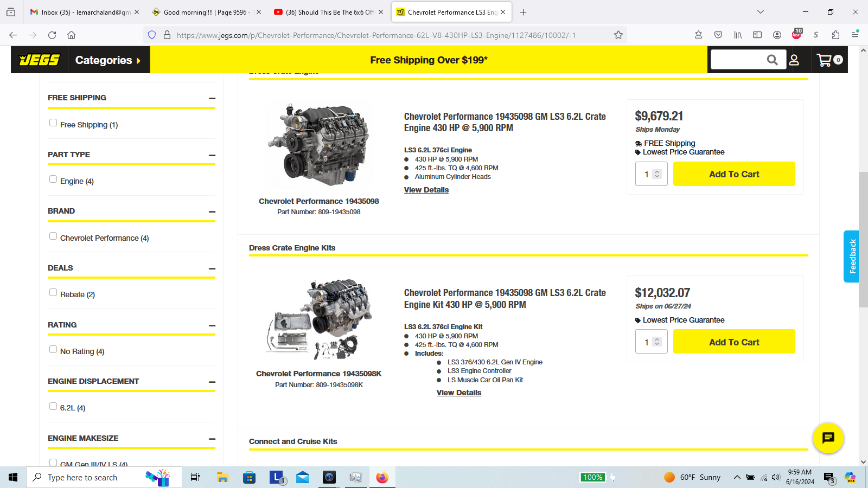The width and height of the screenshot is (868, 488).
Task: Reload the current page
Action: [x=52, y=35]
